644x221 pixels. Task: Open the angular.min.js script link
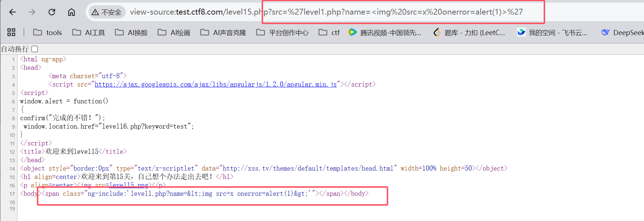[216, 84]
